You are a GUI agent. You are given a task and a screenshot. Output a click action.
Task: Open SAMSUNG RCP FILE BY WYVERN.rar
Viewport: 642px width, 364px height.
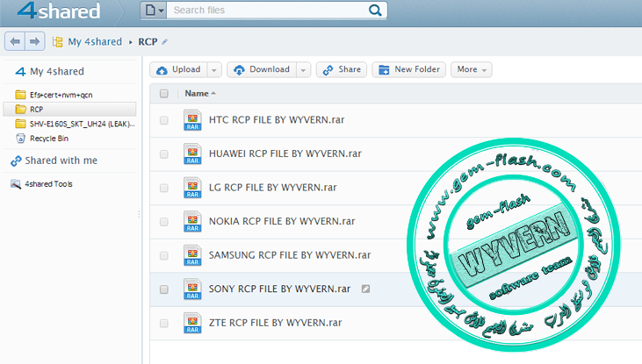coord(290,255)
